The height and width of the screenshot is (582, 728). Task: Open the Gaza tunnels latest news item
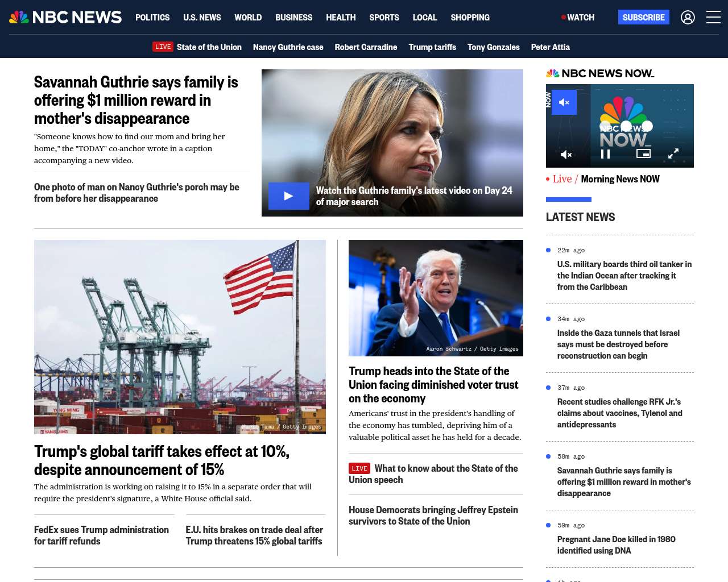[618, 344]
